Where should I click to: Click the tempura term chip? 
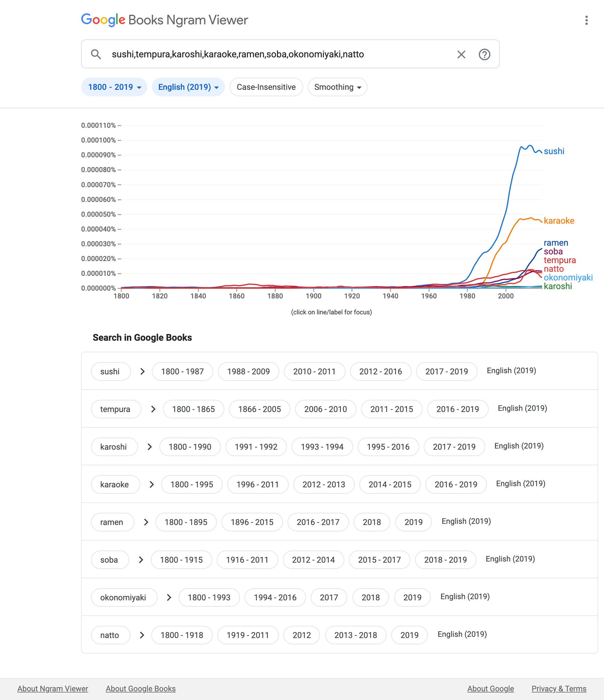point(116,409)
